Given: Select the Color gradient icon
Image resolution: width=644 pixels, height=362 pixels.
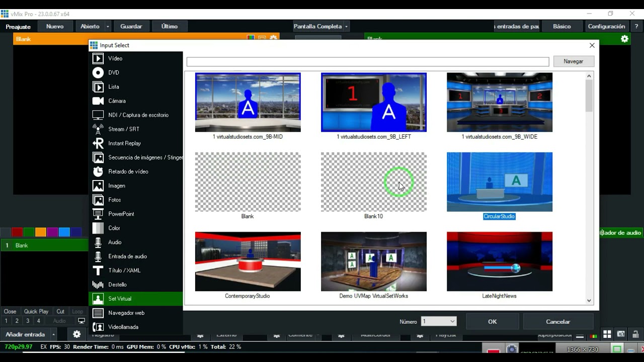Looking at the screenshot, I should (x=98, y=228).
